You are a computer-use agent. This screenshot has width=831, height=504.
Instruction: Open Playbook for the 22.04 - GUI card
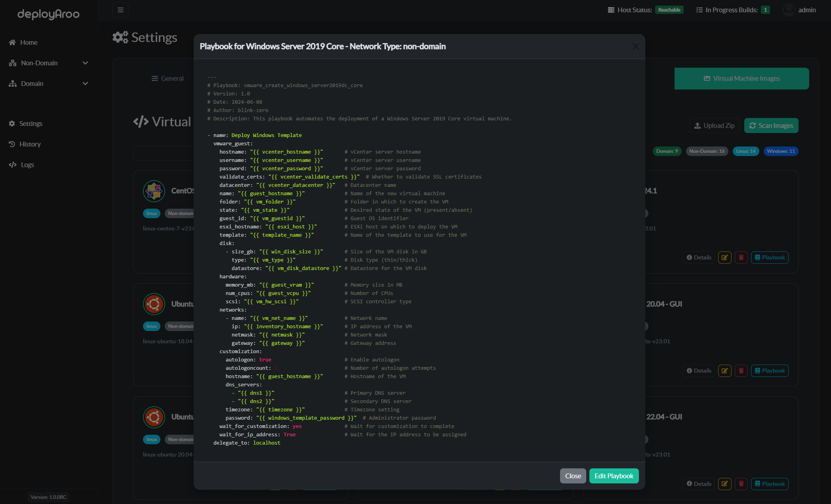tap(770, 484)
